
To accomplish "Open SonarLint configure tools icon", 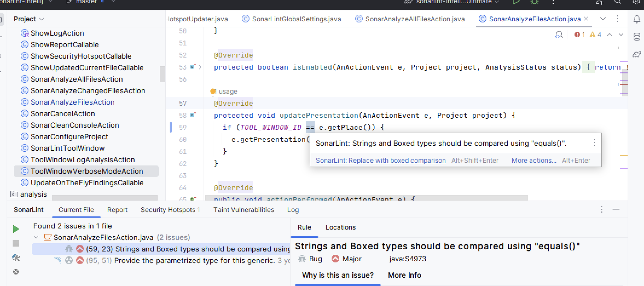I will pyautogui.click(x=16, y=258).
